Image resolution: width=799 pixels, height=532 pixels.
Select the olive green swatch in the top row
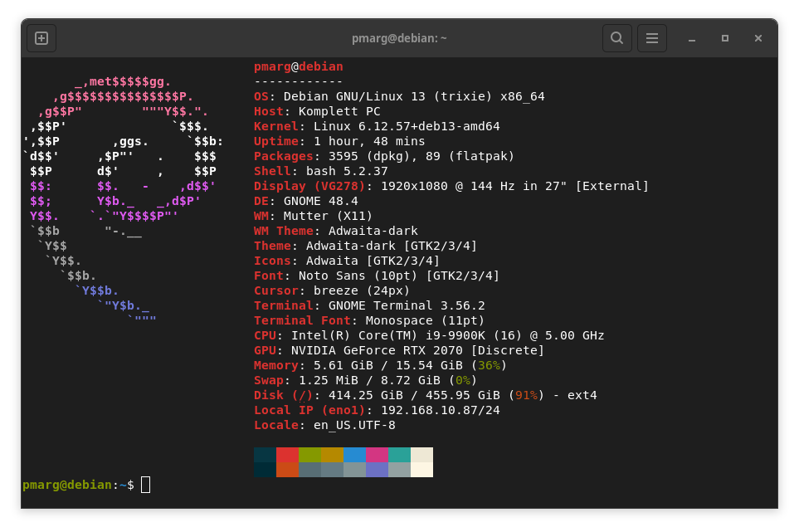309,455
